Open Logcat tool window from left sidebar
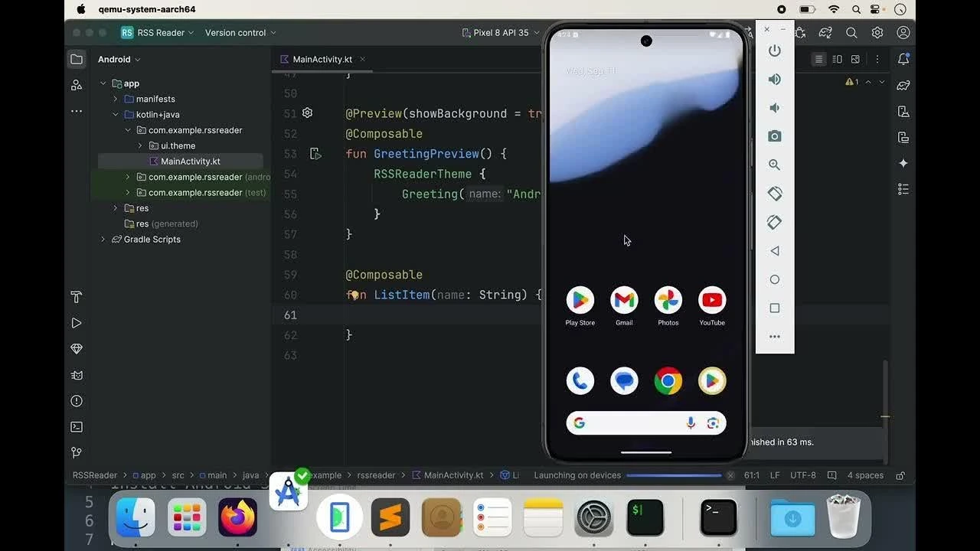 [x=77, y=375]
